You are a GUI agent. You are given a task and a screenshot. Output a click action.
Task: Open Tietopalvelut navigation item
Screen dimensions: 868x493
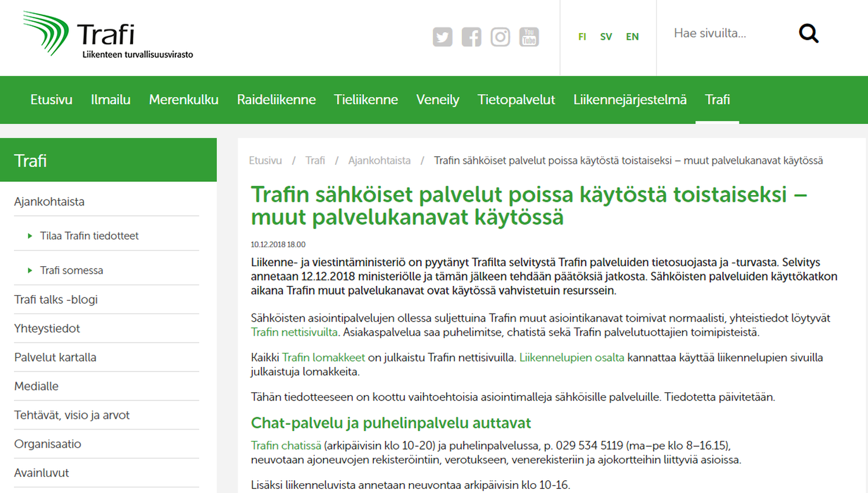516,100
